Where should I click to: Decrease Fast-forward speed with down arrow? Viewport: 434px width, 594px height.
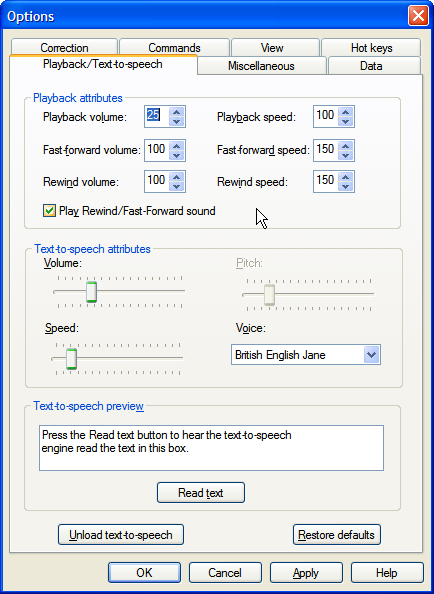point(345,155)
